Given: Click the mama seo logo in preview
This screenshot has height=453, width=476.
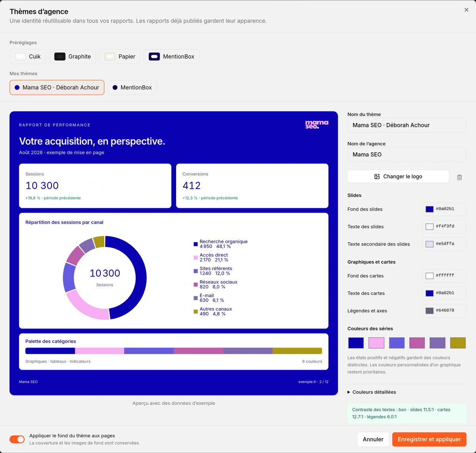Looking at the screenshot, I should coord(317,124).
